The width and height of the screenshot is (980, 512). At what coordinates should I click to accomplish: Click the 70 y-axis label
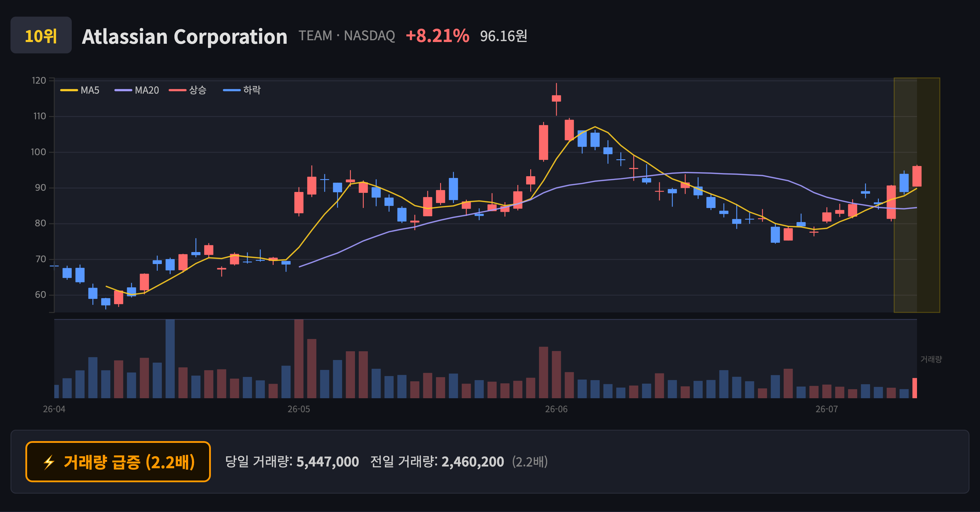pyautogui.click(x=40, y=259)
